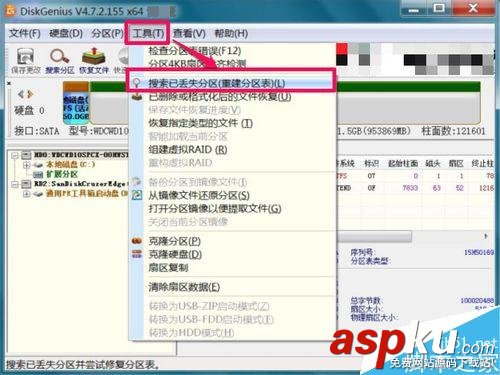Click the magnifier icon beside 搜索已丢失分区
Screen dimensions: 500x375
tap(137, 83)
